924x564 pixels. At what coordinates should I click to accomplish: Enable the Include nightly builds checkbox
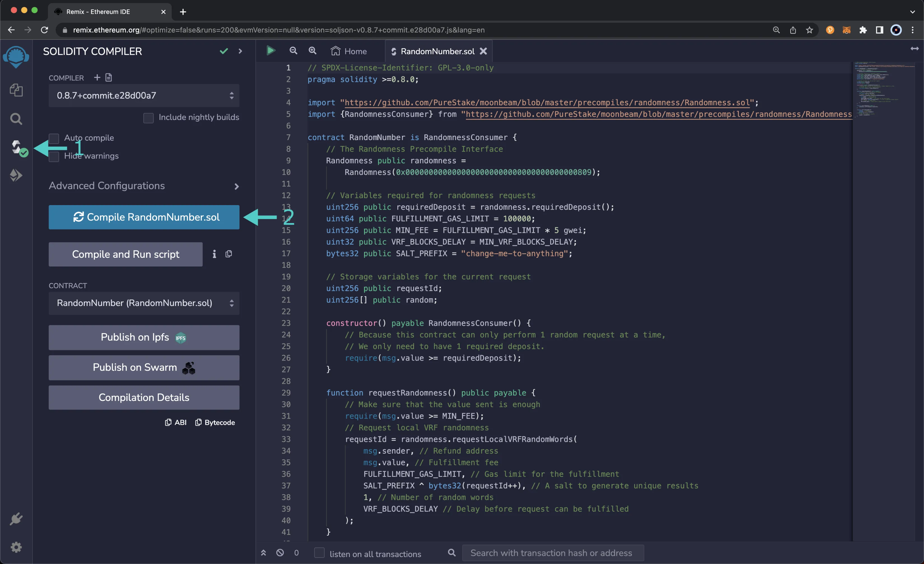pyautogui.click(x=148, y=117)
